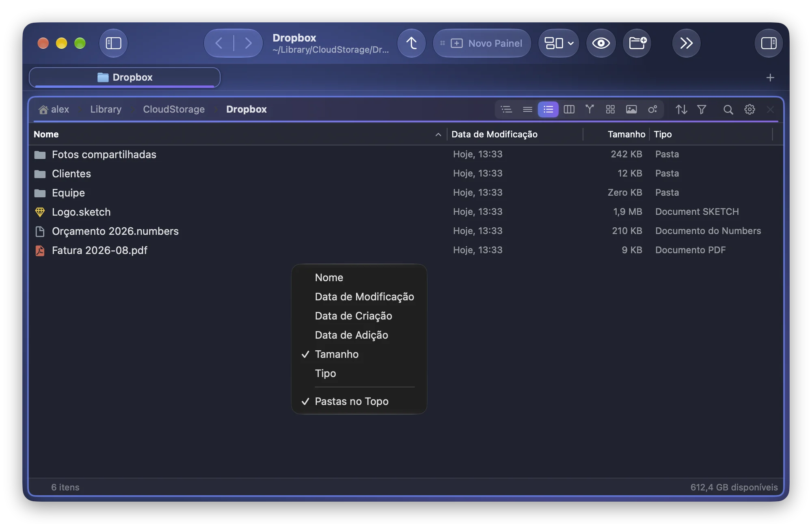Open sort order arrows menu
This screenshot has width=812, height=524.
[681, 109]
